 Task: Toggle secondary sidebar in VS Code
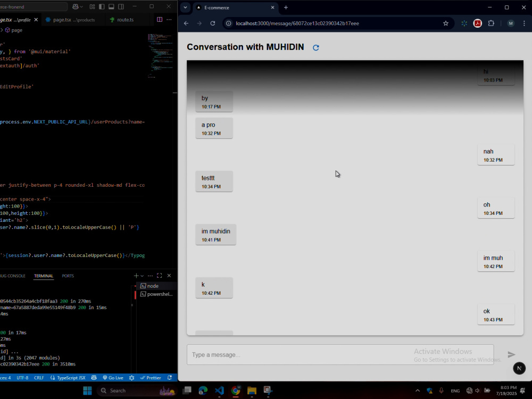click(121, 6)
